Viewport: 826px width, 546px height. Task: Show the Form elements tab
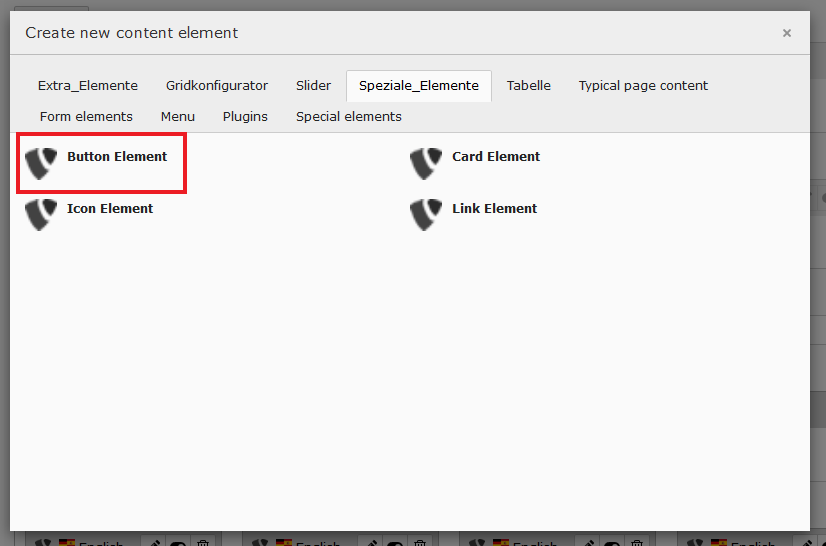click(x=86, y=116)
